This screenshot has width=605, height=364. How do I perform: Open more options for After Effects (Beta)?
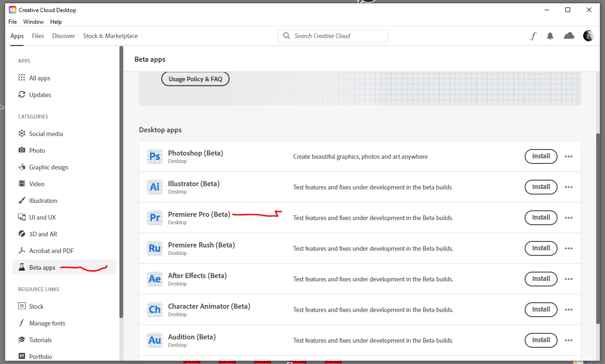pos(569,279)
